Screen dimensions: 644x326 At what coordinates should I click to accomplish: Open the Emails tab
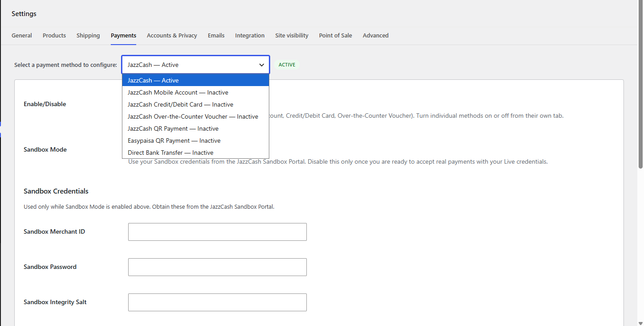[216, 36]
